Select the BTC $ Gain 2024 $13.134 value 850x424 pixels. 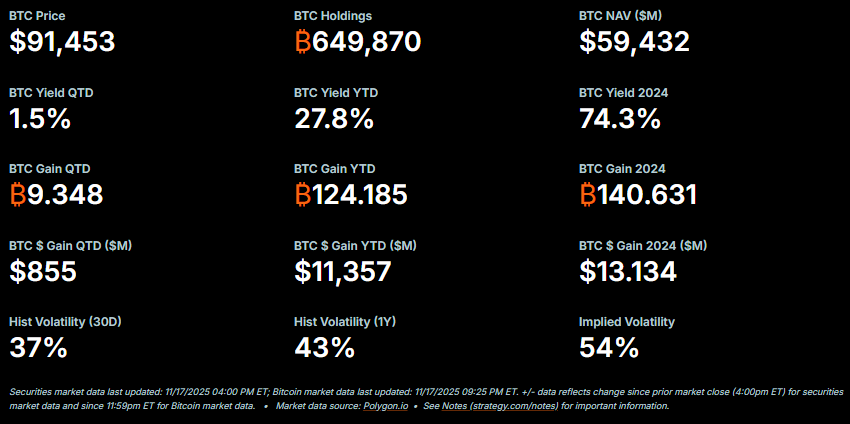(x=628, y=271)
